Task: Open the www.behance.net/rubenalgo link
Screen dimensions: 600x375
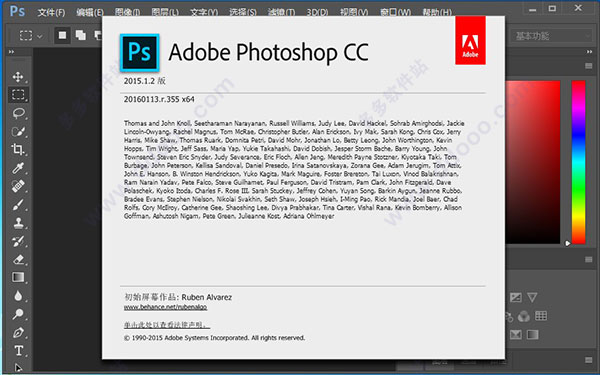Action: 165,307
